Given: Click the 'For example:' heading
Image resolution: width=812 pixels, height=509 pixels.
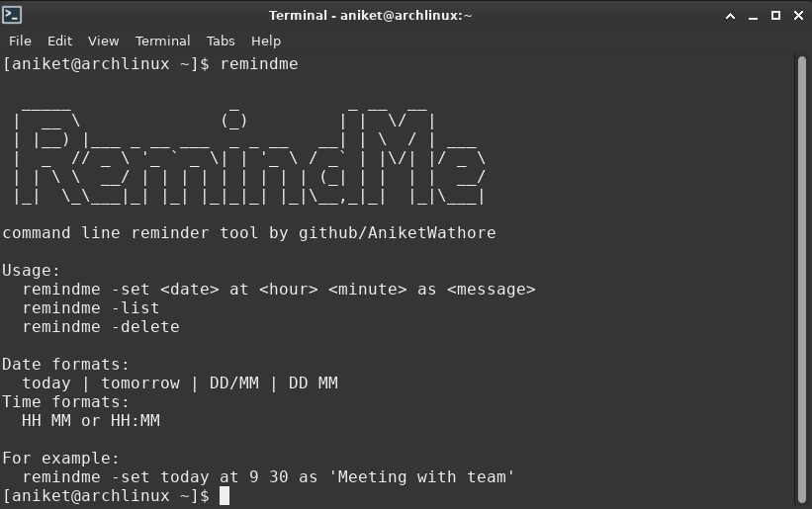Looking at the screenshot, I should 60,459.
